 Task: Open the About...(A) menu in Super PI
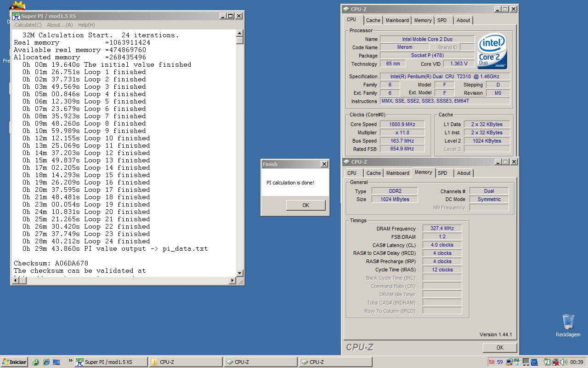point(60,25)
